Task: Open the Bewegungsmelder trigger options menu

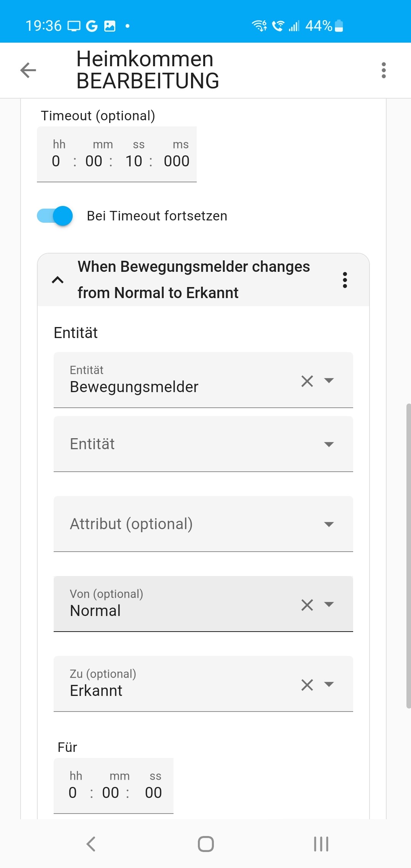Action: pyautogui.click(x=345, y=280)
